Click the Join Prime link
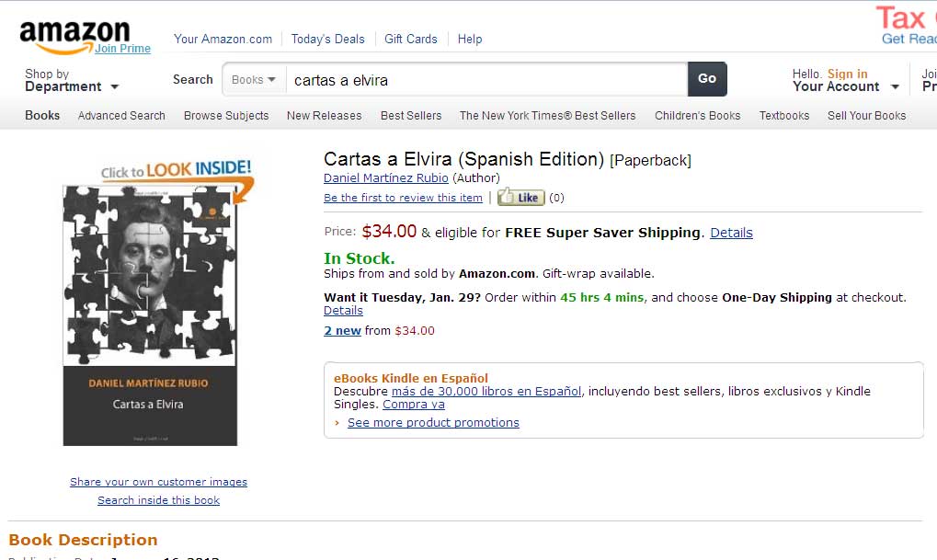This screenshot has width=937, height=560. pyautogui.click(x=122, y=49)
